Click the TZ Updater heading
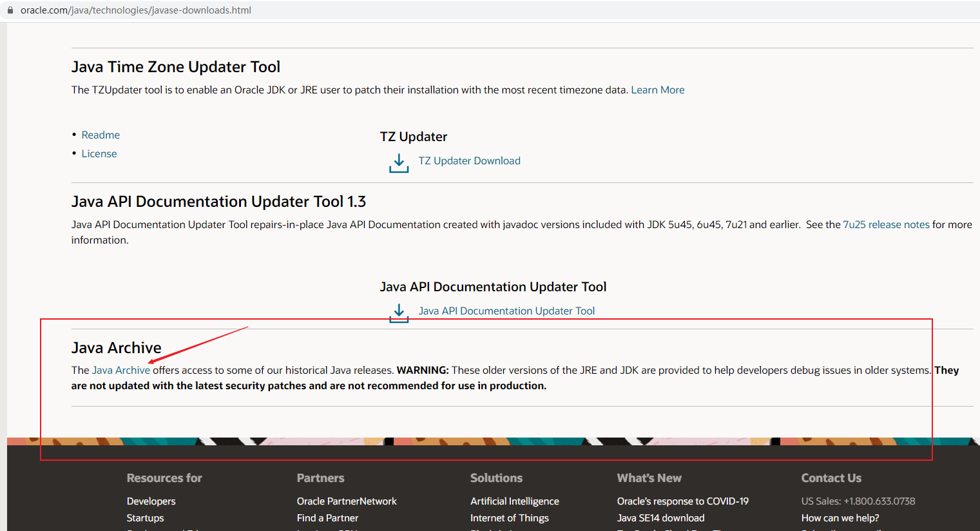 tap(413, 137)
